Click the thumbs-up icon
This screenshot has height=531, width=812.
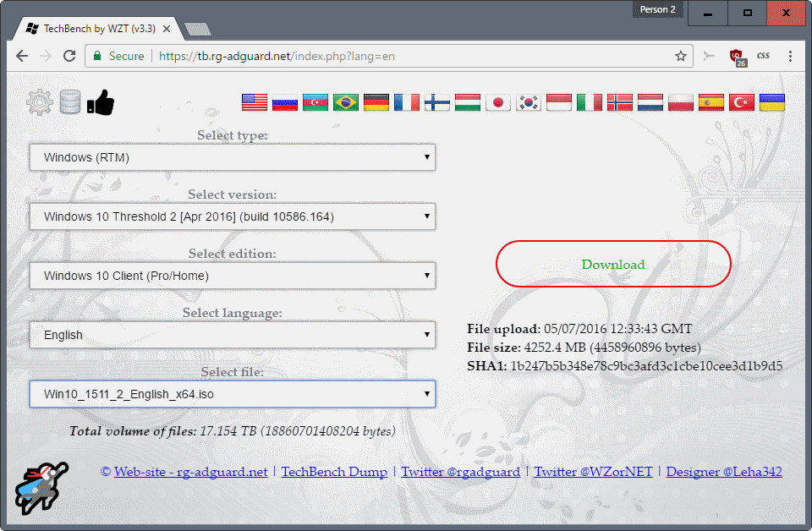tap(101, 102)
